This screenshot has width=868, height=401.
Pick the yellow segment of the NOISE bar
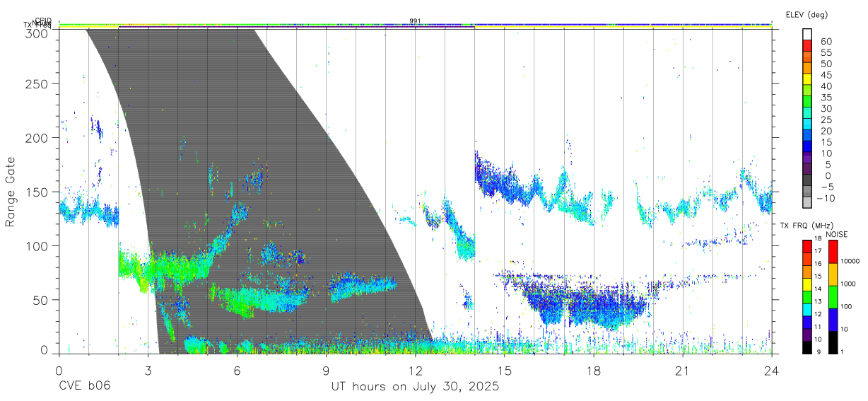832,274
